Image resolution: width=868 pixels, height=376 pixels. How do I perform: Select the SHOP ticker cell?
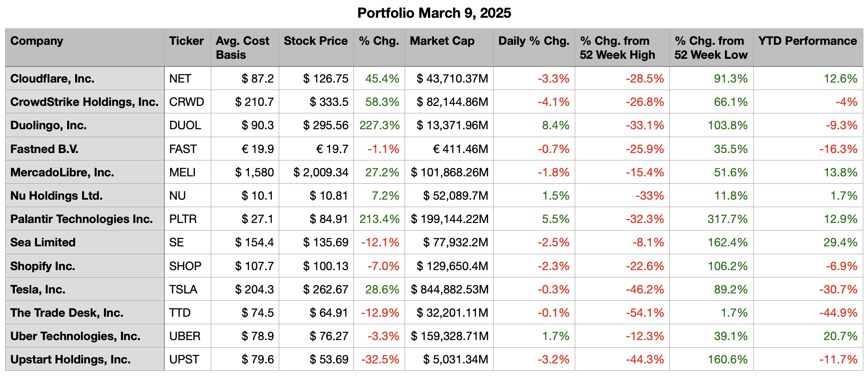pyautogui.click(x=185, y=266)
